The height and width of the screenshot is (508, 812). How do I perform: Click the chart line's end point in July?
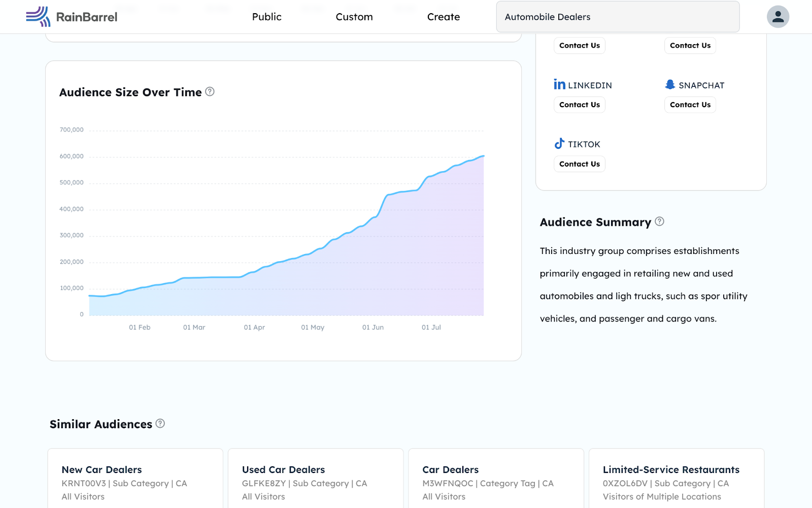(x=483, y=156)
